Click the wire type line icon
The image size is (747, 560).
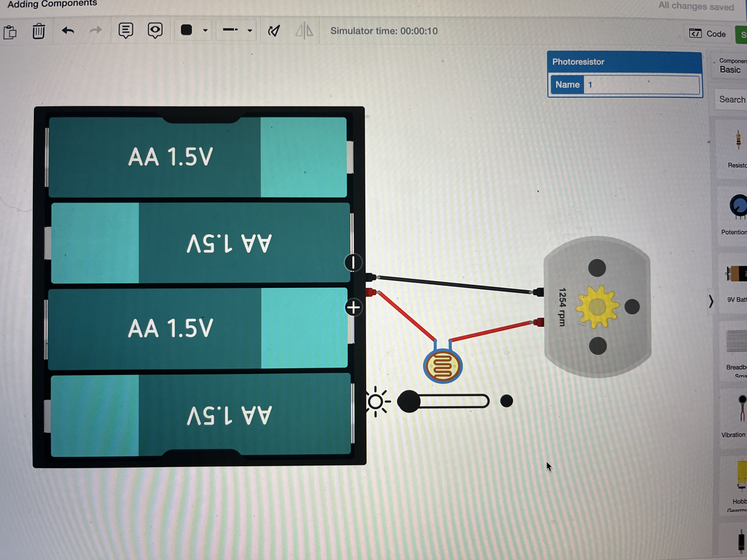tap(230, 30)
